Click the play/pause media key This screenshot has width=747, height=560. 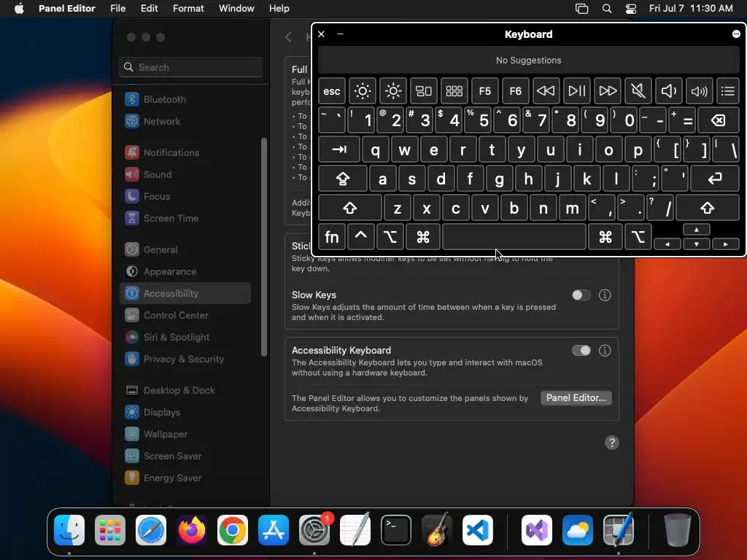point(576,91)
